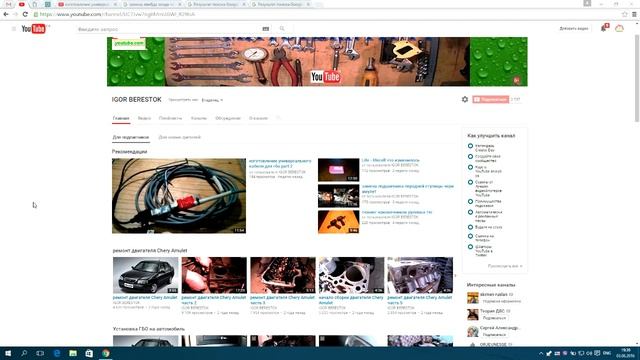
Task: Select eighth improvement checklist circle
Action: pos(470,236)
